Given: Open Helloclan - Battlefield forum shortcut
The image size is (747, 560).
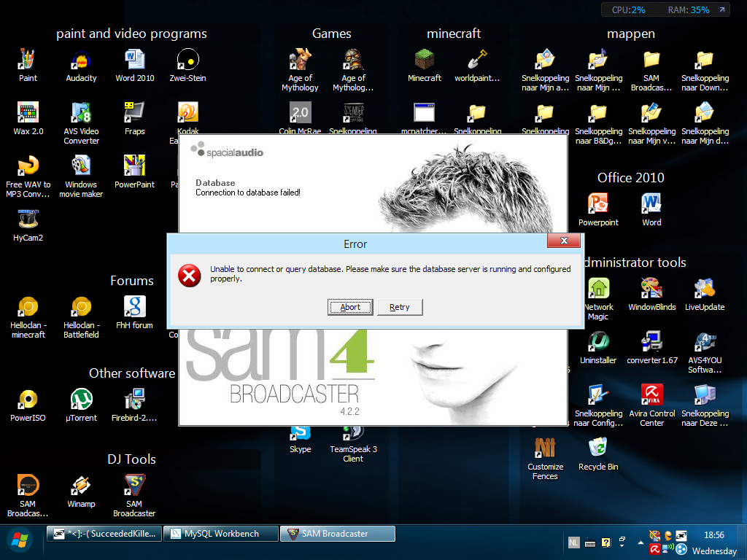Looking at the screenshot, I should [81, 316].
